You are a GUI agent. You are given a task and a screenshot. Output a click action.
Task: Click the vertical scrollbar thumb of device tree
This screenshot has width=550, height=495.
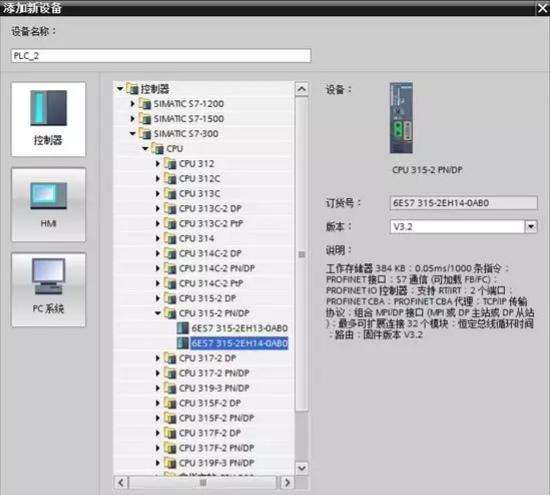[302, 254]
